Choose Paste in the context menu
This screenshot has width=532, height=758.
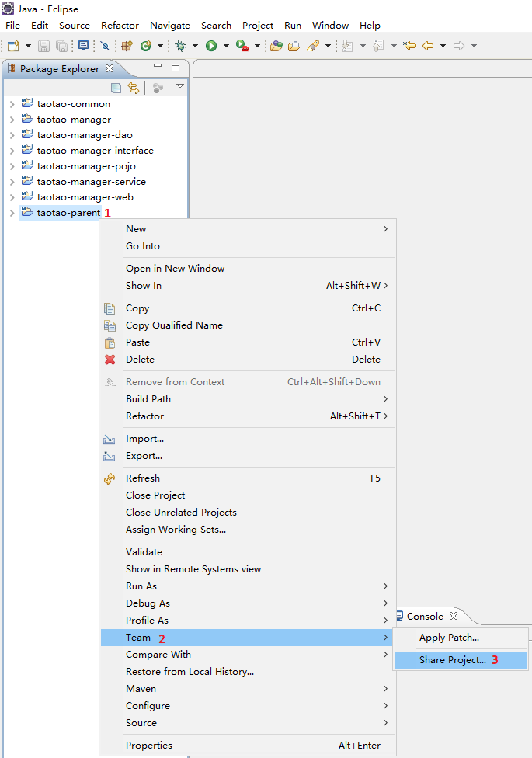tap(247, 342)
